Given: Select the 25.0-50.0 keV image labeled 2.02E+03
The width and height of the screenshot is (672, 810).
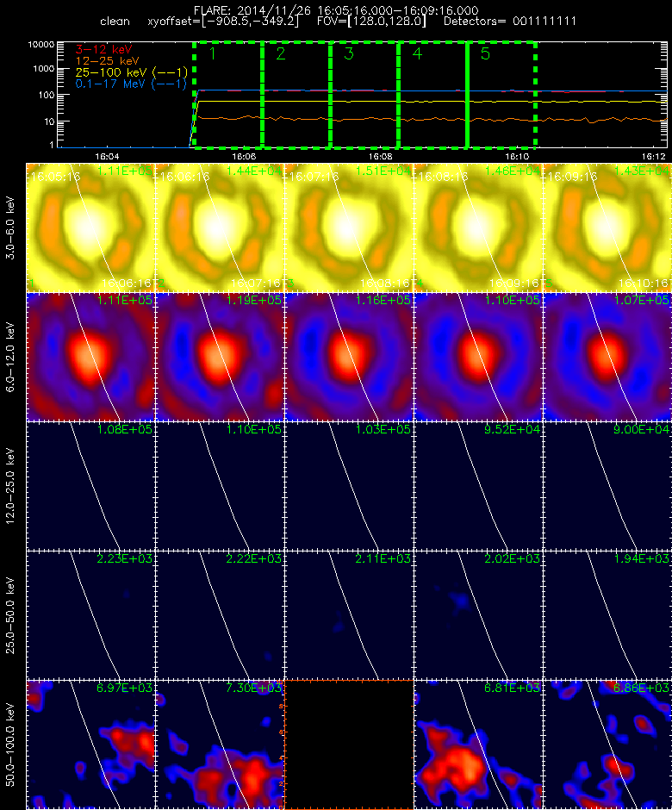Looking at the screenshot, I should (x=478, y=615).
